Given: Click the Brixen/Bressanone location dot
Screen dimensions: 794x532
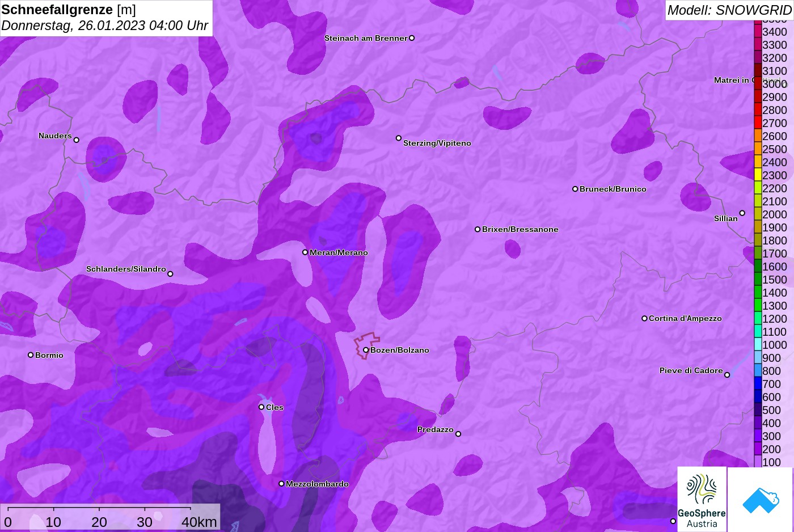Looking at the screenshot, I should point(478,229).
